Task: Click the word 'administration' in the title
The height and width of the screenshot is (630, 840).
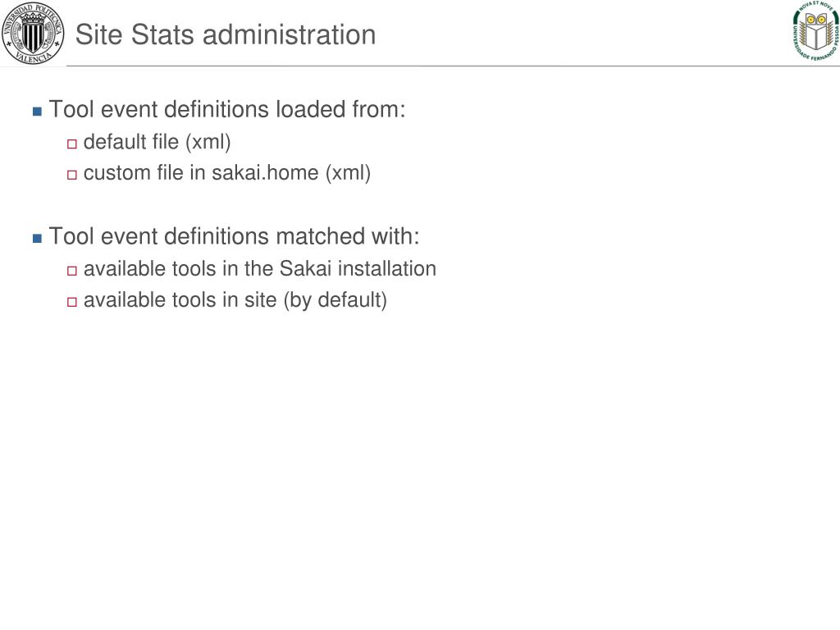Action: pyautogui.click(x=290, y=34)
